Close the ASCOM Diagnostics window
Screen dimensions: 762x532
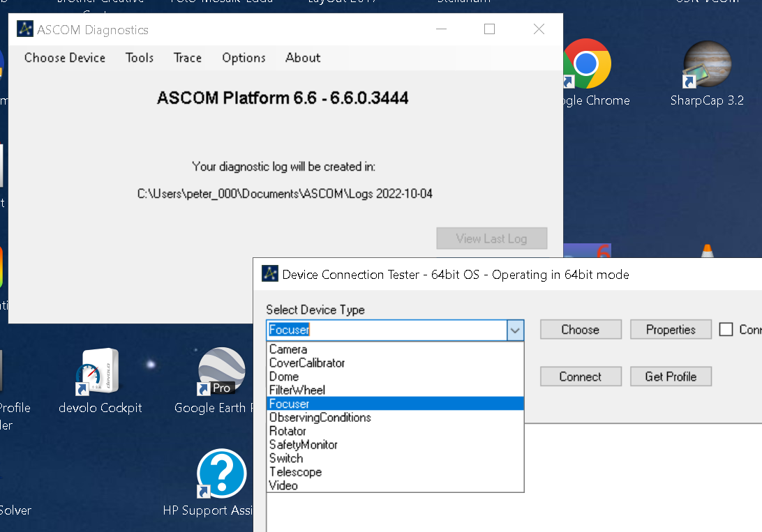539,29
